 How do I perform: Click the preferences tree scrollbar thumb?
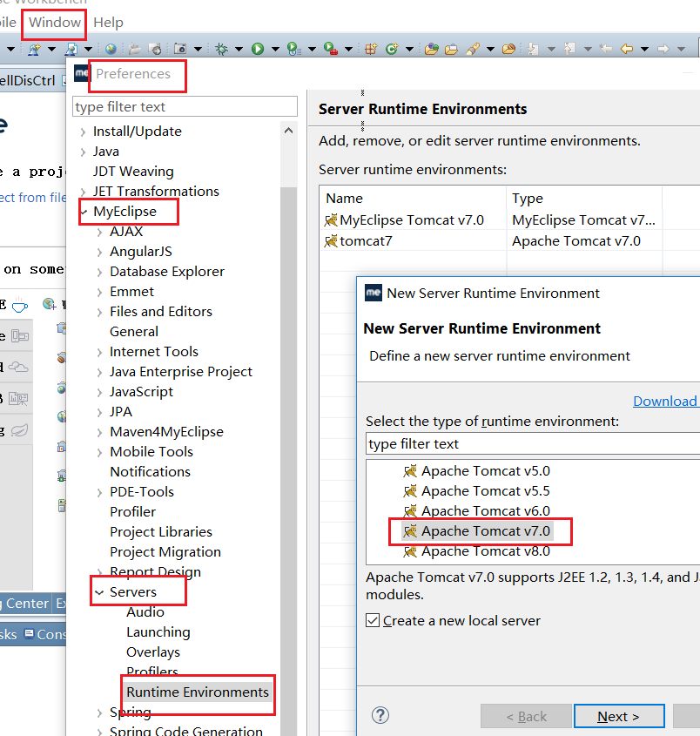(288, 460)
